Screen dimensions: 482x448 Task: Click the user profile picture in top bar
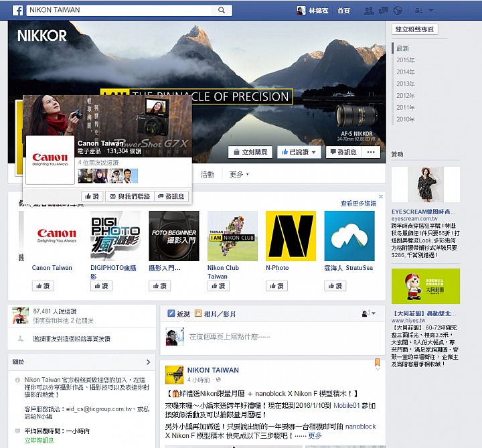301,11
